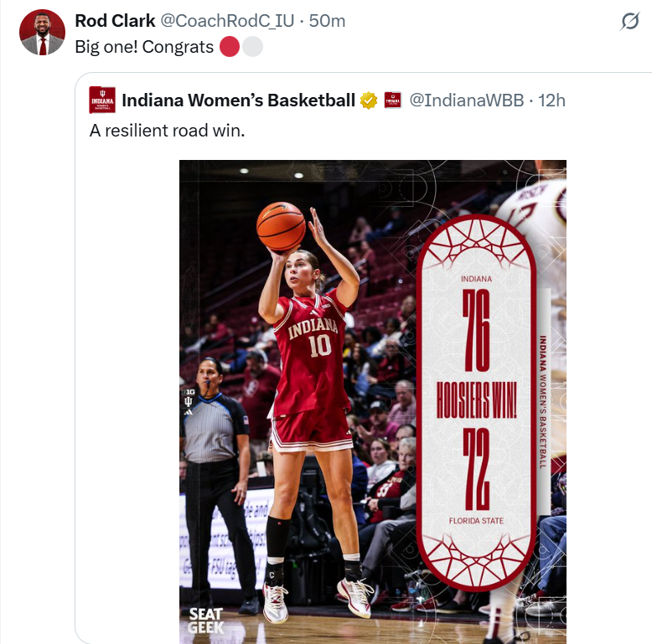The image size is (652, 644).
Task: Click the Grok icon at tweet's top right
Action: [x=629, y=23]
